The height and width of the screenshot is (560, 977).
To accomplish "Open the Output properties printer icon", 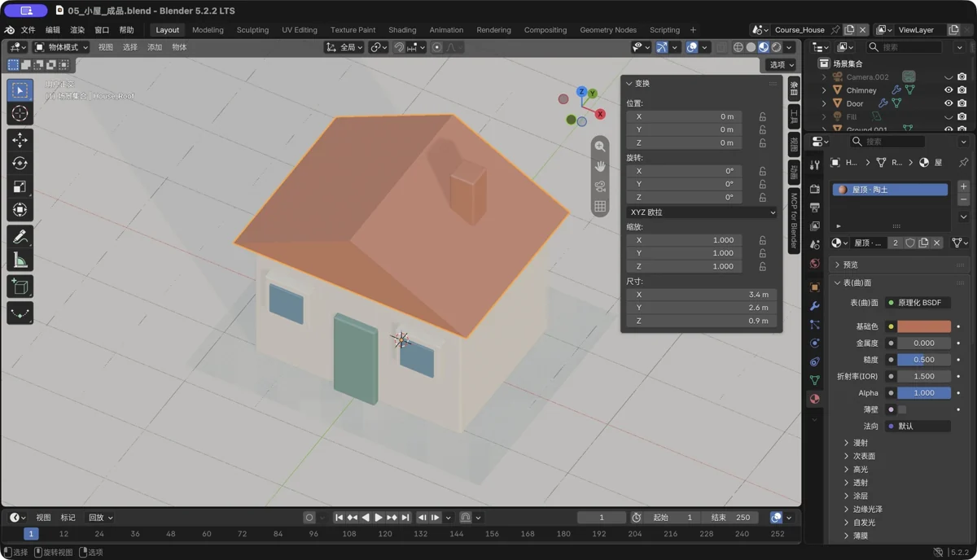I will (815, 208).
